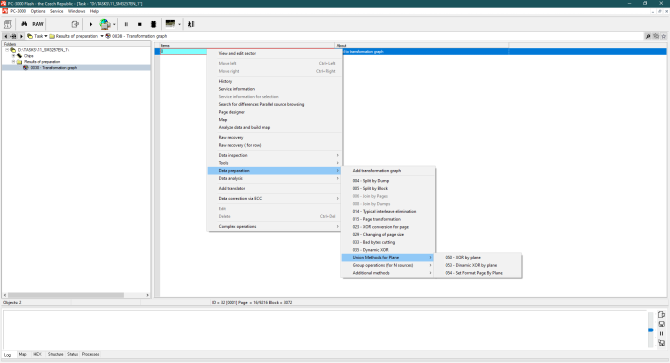Open the Options menu

38,12
